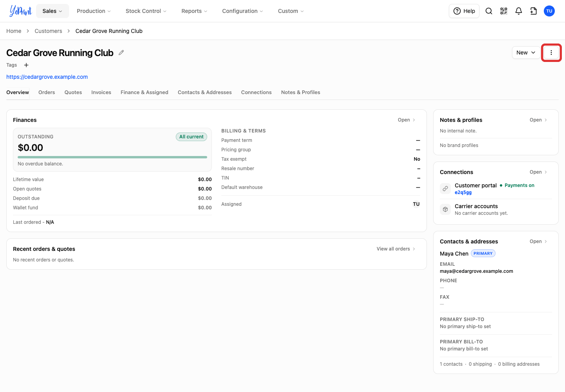Go to Customers breadcrumb

coord(48,31)
